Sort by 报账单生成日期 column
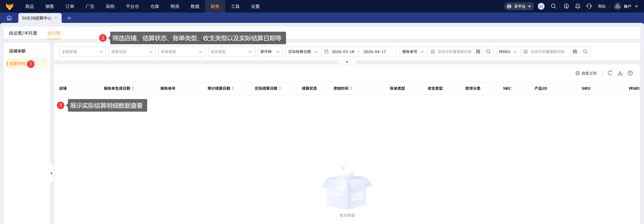Image resolution: width=644 pixels, height=224 pixels. coord(133,88)
